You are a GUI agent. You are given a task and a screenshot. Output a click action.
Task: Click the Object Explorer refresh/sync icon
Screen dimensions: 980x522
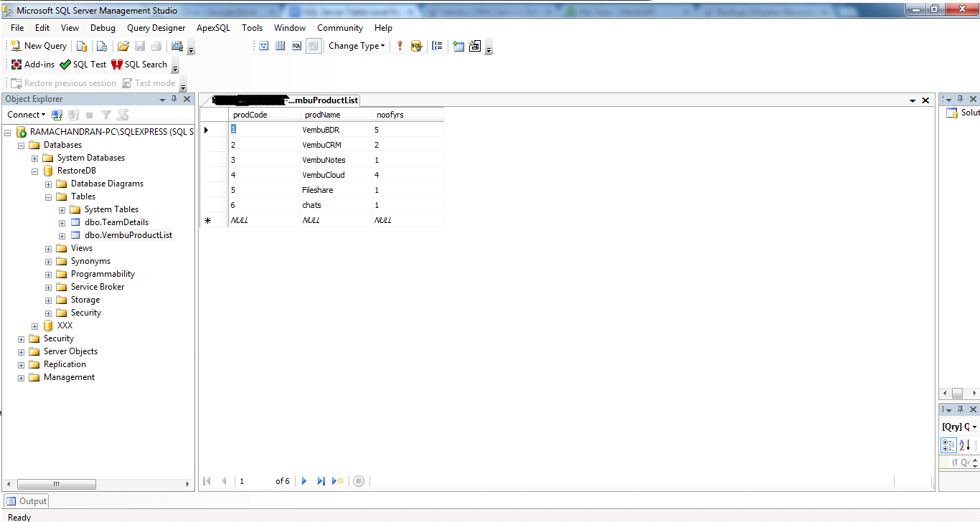(123, 115)
